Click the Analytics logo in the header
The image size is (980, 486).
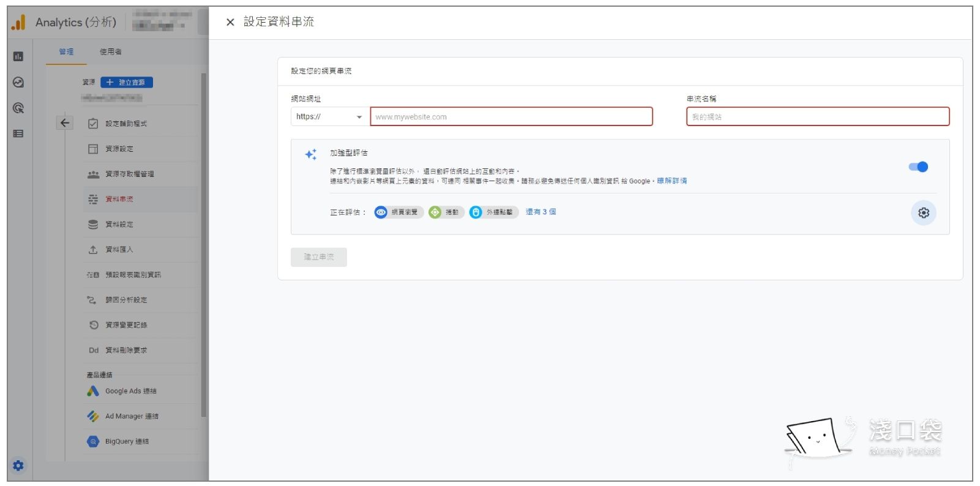coord(18,23)
